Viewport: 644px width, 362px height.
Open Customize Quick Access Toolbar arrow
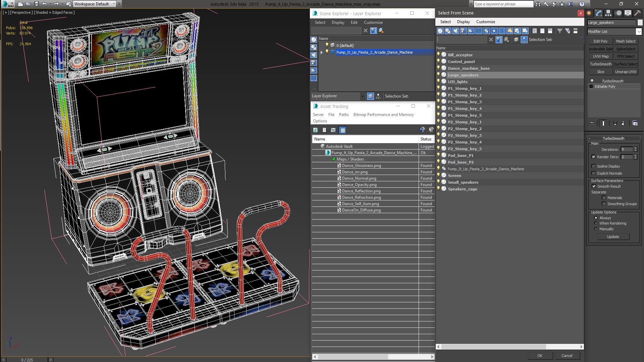click(x=119, y=4)
